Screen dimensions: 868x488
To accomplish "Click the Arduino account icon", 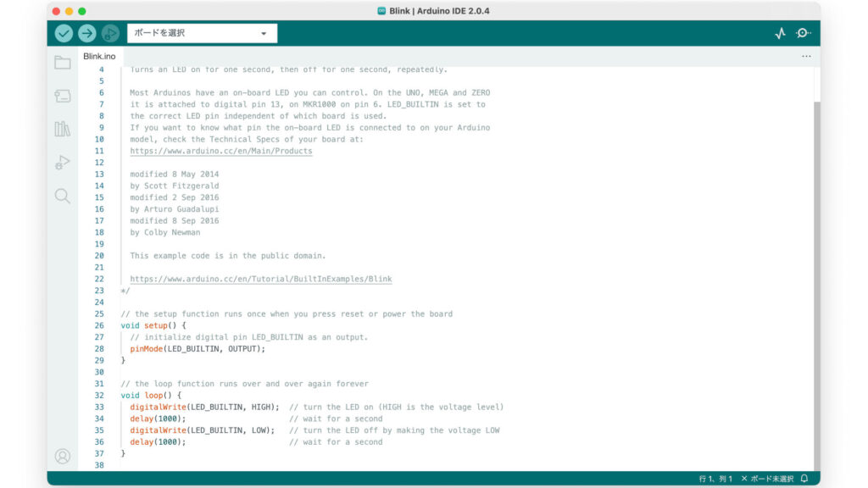I will point(62,456).
